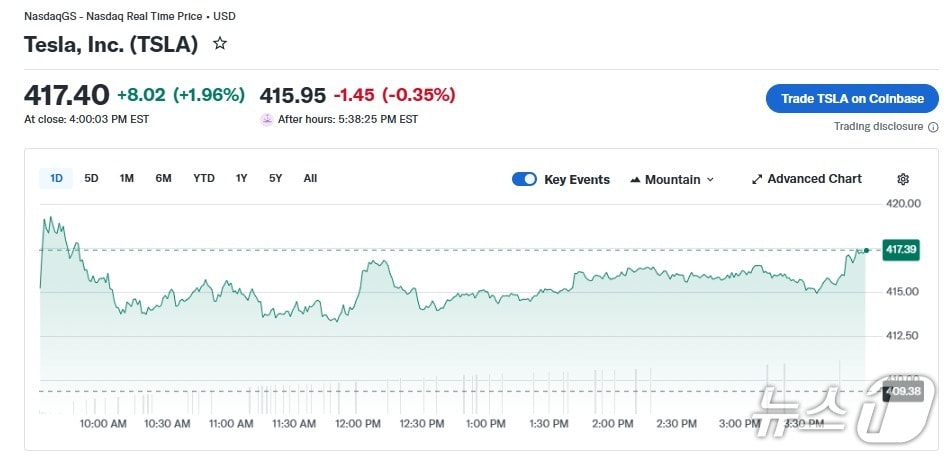Toggle the Key Events switch
The image size is (949, 457).
click(524, 179)
